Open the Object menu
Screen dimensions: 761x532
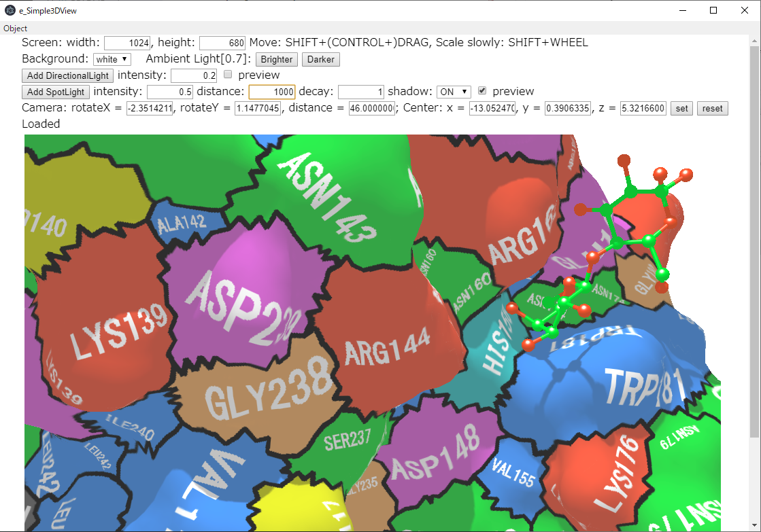pos(15,28)
